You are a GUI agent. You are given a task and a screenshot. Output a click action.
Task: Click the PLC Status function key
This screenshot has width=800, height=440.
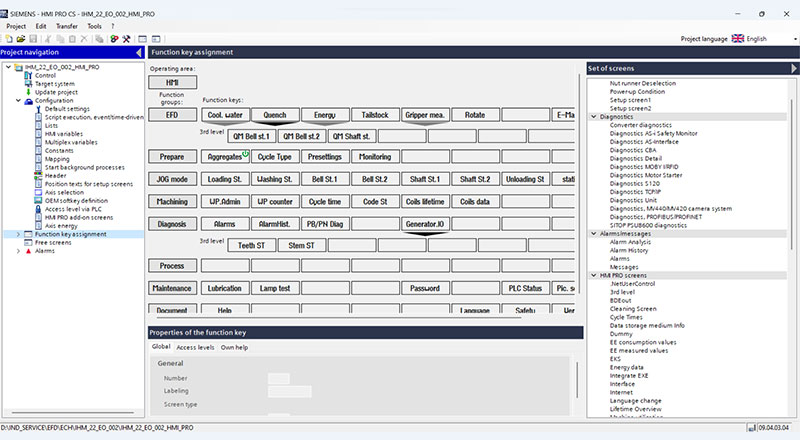525,288
